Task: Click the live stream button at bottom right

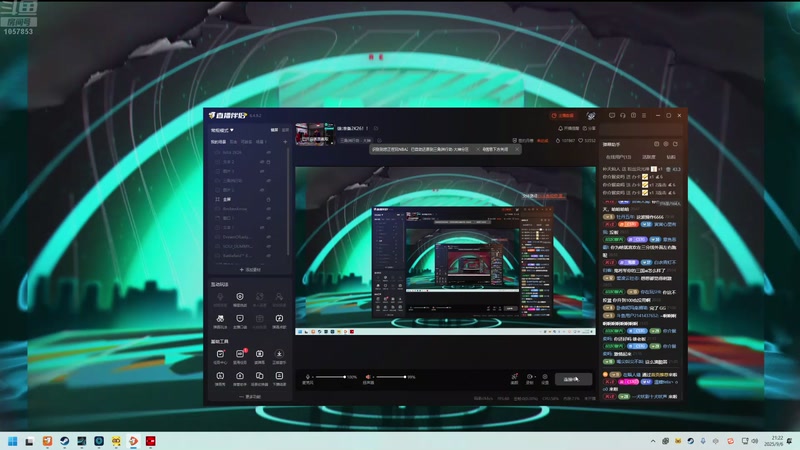Action: [573, 379]
